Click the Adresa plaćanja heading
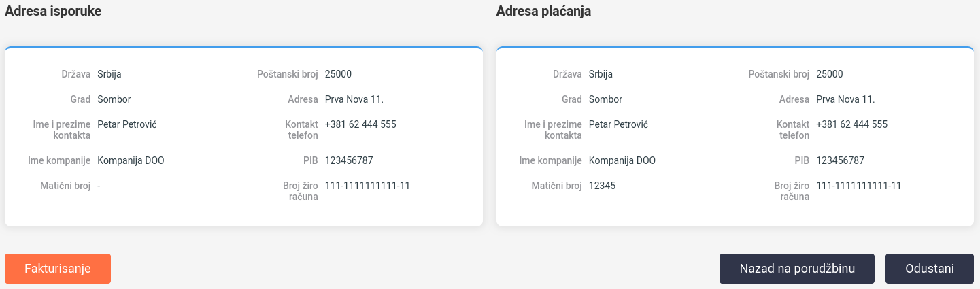Screen dimensions: 980x289 click(543, 11)
